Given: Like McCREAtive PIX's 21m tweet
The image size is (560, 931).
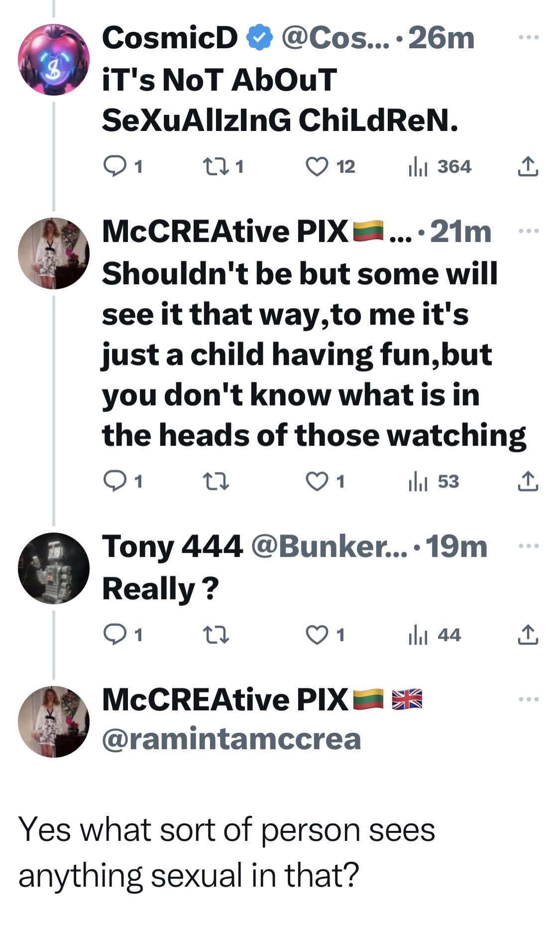Looking at the screenshot, I should tap(317, 481).
